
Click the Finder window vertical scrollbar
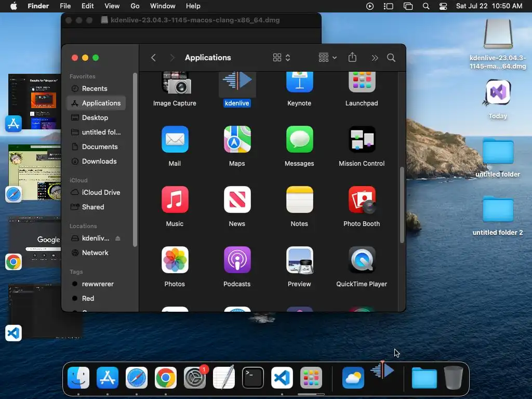[x=402, y=205]
